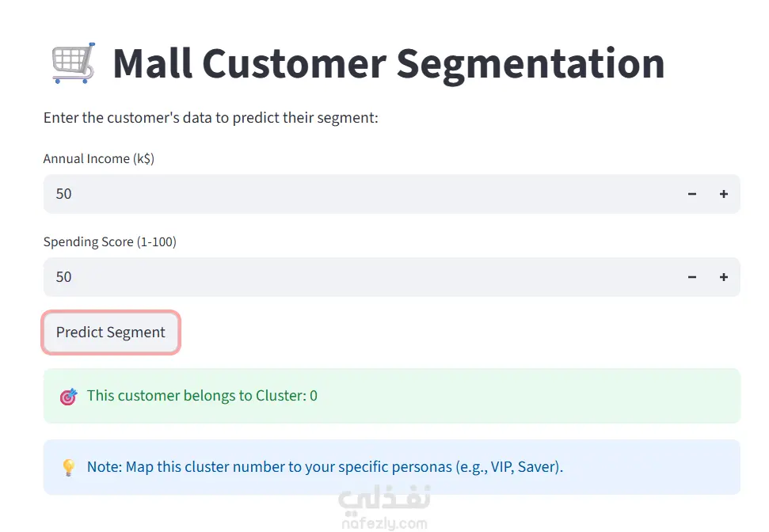Click the nafezly.com watermark text
The height and width of the screenshot is (532, 769).
pos(385,523)
